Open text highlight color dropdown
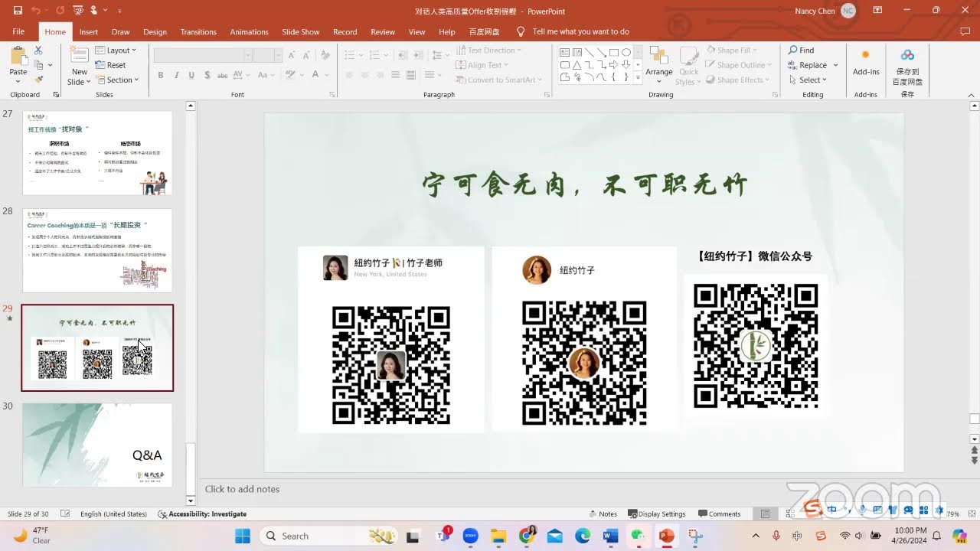The height and width of the screenshot is (551, 980). click(x=300, y=75)
